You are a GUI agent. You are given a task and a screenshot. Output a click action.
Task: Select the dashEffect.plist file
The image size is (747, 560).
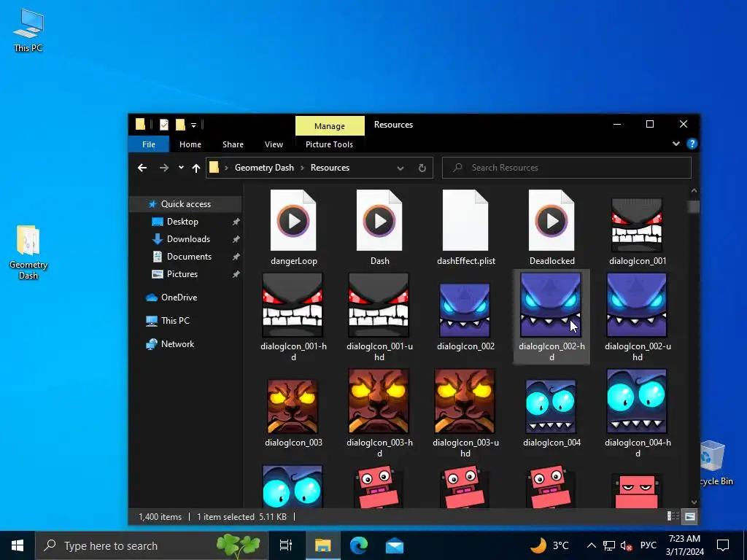466,227
